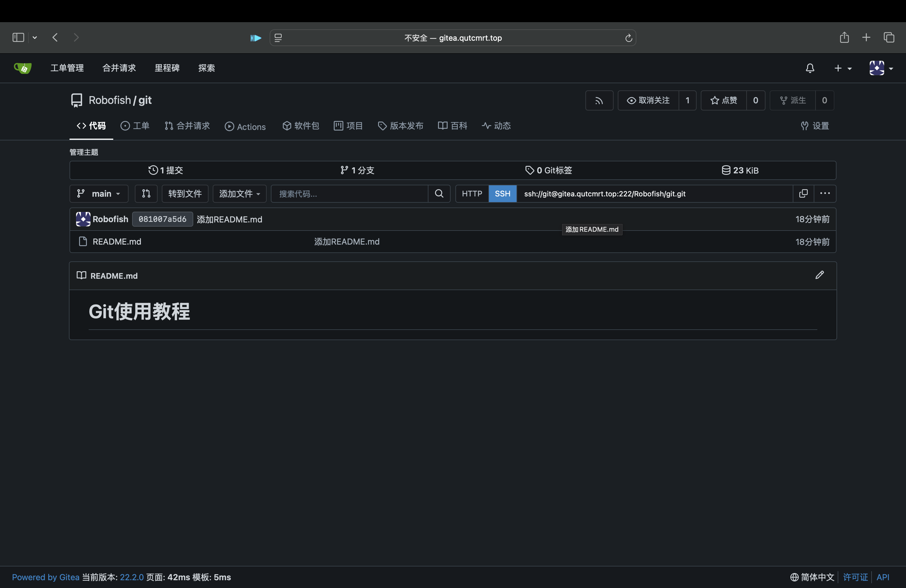Click the 转到文件 button
Image resolution: width=906 pixels, height=588 pixels.
point(185,194)
